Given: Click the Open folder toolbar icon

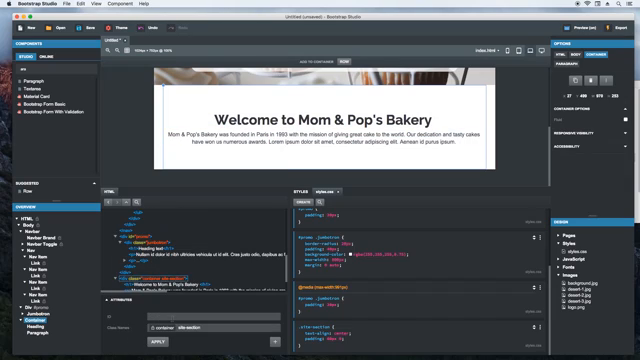Looking at the screenshot, I should [49, 28].
